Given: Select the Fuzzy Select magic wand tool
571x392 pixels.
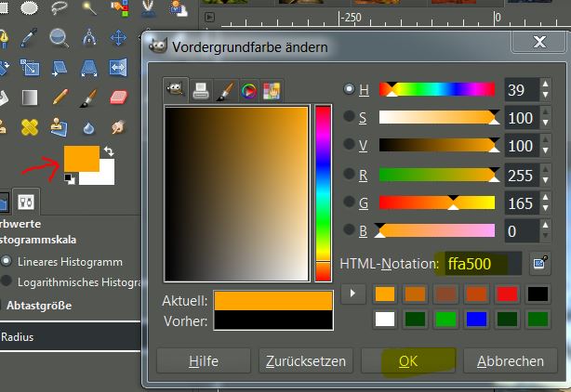Looking at the screenshot, I should tap(89, 7).
